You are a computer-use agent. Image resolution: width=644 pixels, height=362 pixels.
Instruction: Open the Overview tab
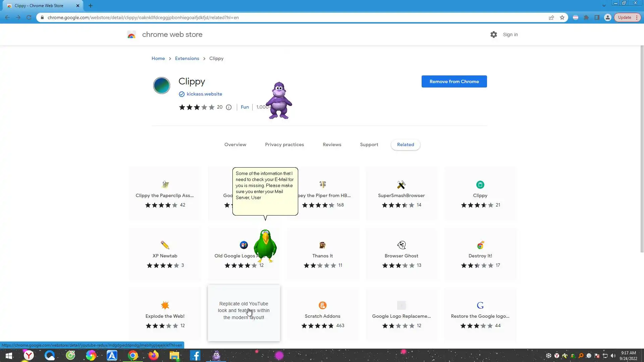click(235, 144)
